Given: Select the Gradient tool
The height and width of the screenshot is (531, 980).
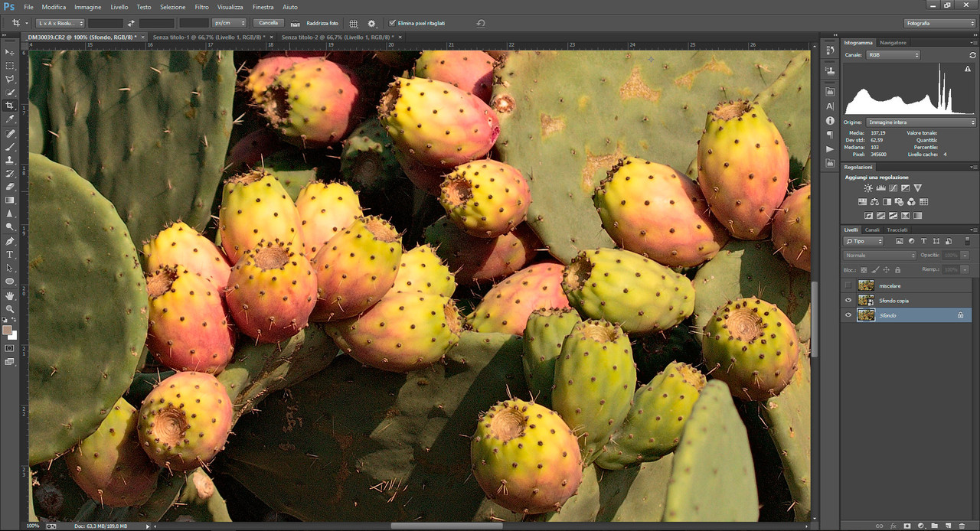Looking at the screenshot, I should click(x=10, y=200).
